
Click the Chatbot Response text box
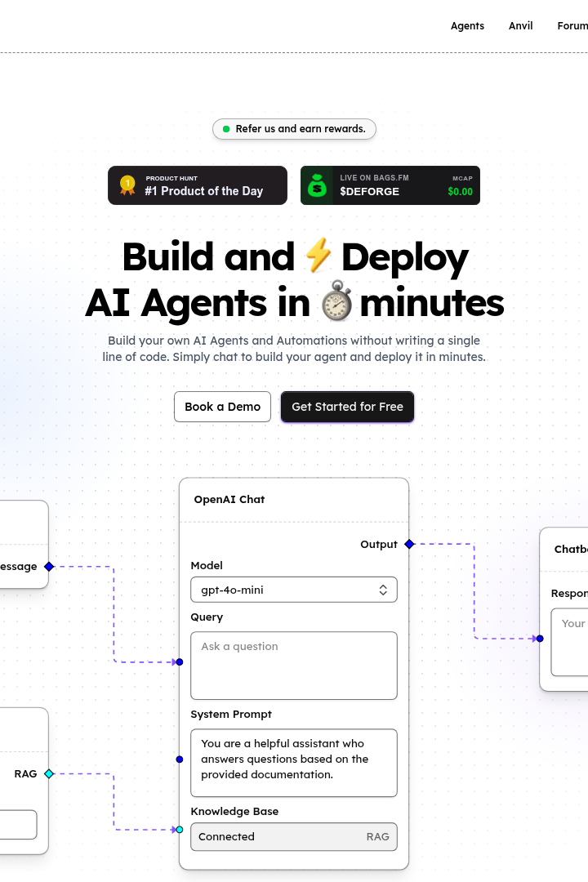point(569,642)
